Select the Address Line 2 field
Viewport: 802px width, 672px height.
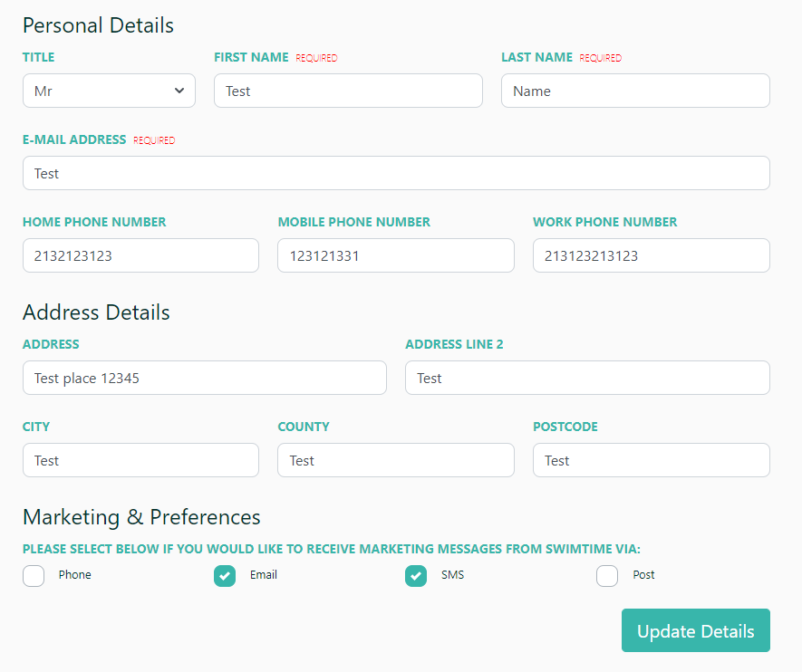coord(587,378)
